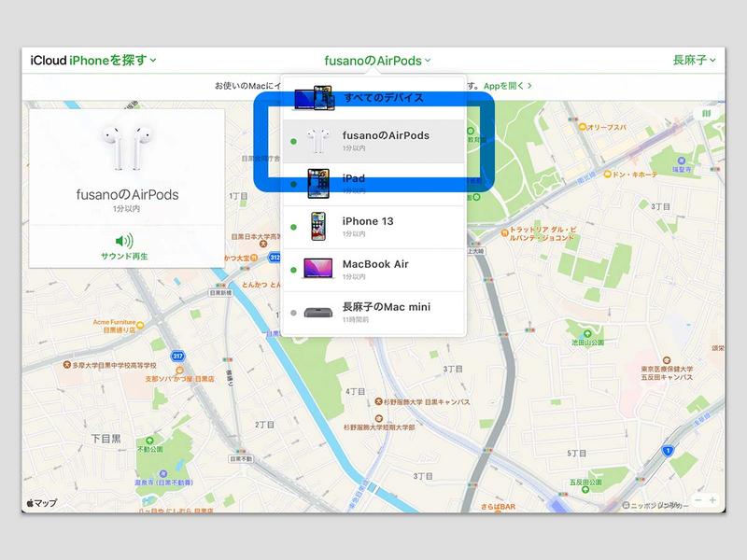Click the サウンド再生 speaker icon
This screenshot has height=560, width=747.
pos(124,241)
